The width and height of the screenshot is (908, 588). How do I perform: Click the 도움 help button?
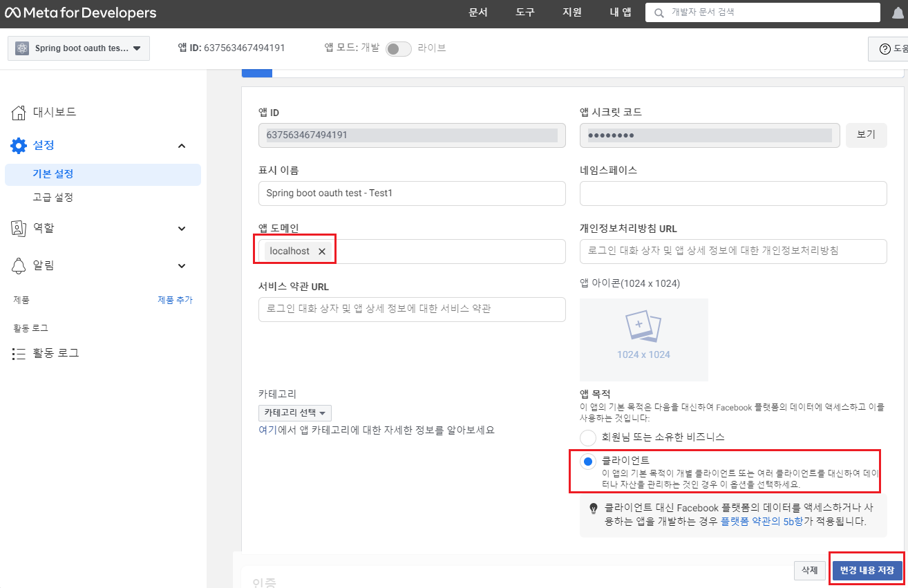click(888, 49)
